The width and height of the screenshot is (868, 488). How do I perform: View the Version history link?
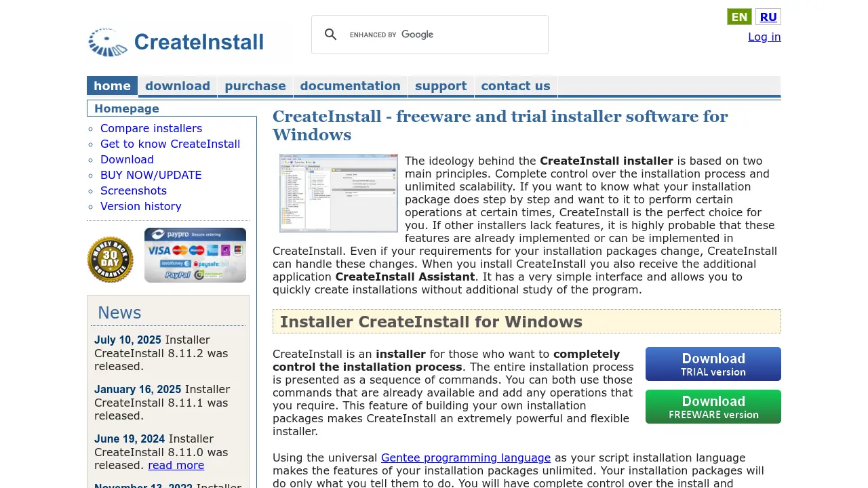141,206
